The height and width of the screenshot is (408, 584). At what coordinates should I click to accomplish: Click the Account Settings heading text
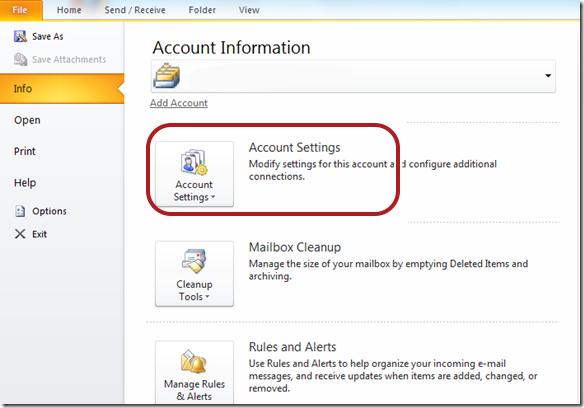[x=295, y=148]
